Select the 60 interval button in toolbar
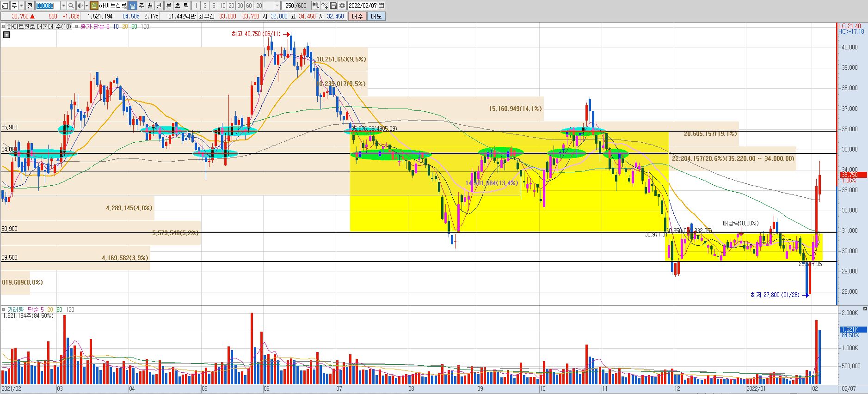 249,6
